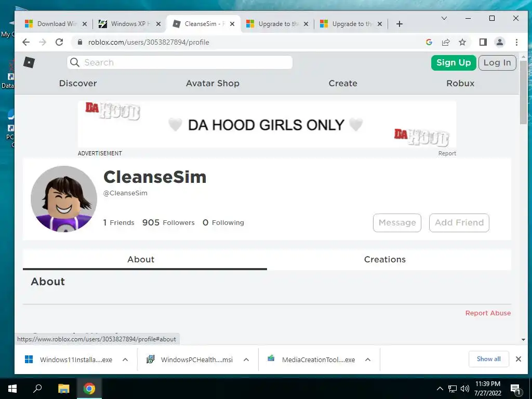
Task: Expand Windows11Installa...exe download options
Action: (125, 360)
